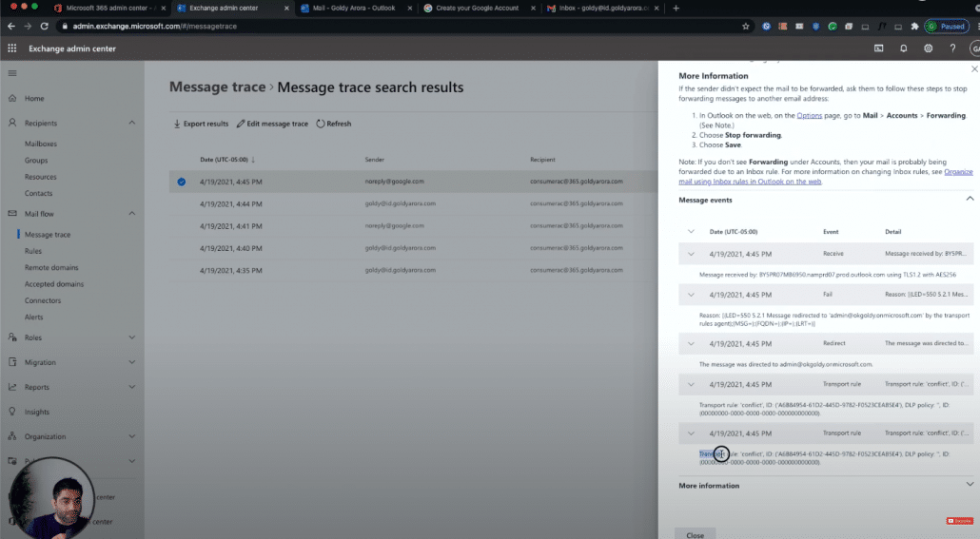Click the browser address bar
Viewport: 980px width, 539px height.
[400, 27]
